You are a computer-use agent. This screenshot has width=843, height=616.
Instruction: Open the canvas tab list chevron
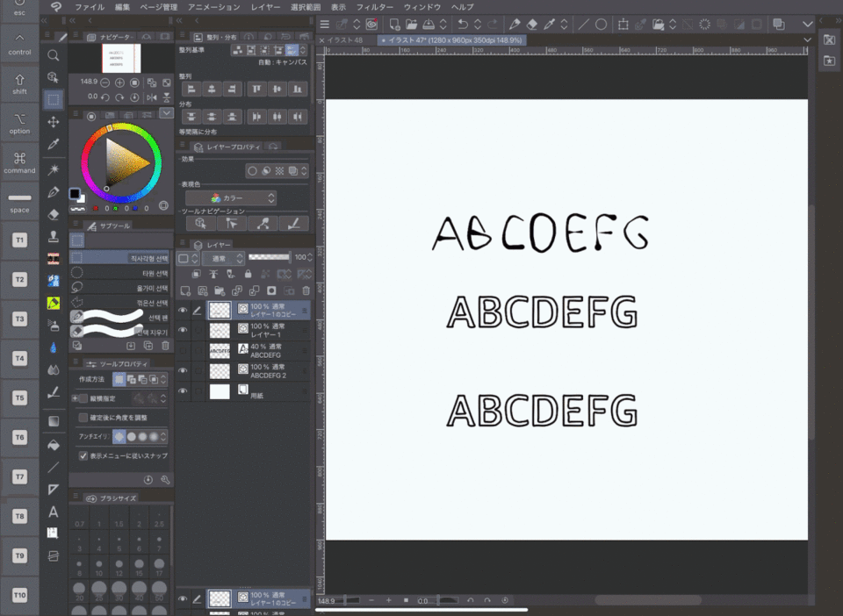point(808,39)
